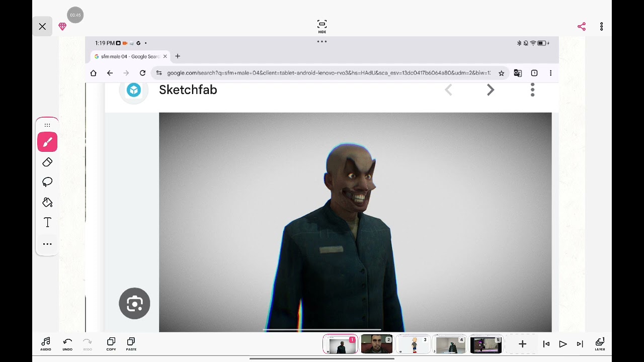Viewport: 644px width, 362px height.
Task: Click the 00:45 timer badge
Action: 75,15
